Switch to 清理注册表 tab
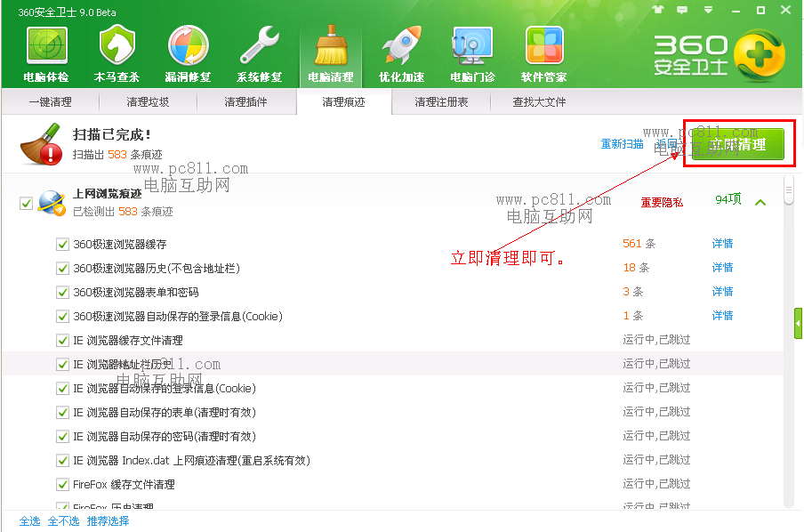Viewport: 804px width, 532px height. coord(441,102)
